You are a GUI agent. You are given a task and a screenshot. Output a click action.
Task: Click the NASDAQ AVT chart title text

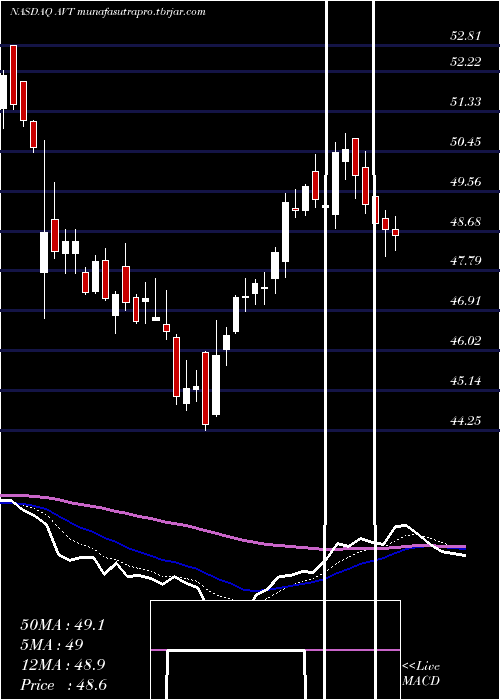pos(108,12)
